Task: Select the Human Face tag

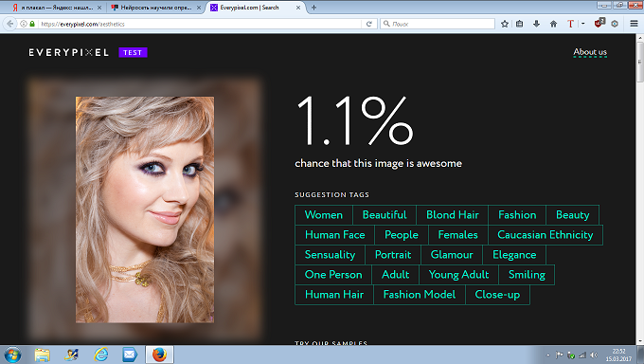Action: pyautogui.click(x=334, y=235)
